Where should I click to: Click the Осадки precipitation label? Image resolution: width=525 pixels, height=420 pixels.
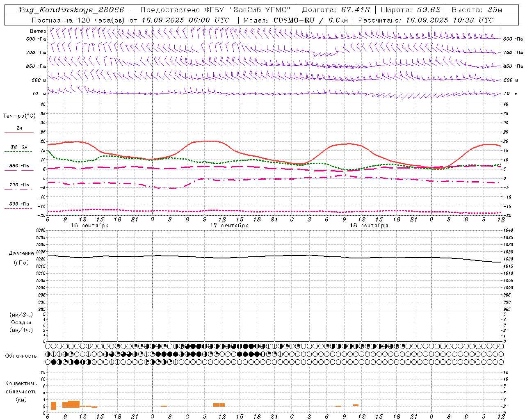[21, 322]
